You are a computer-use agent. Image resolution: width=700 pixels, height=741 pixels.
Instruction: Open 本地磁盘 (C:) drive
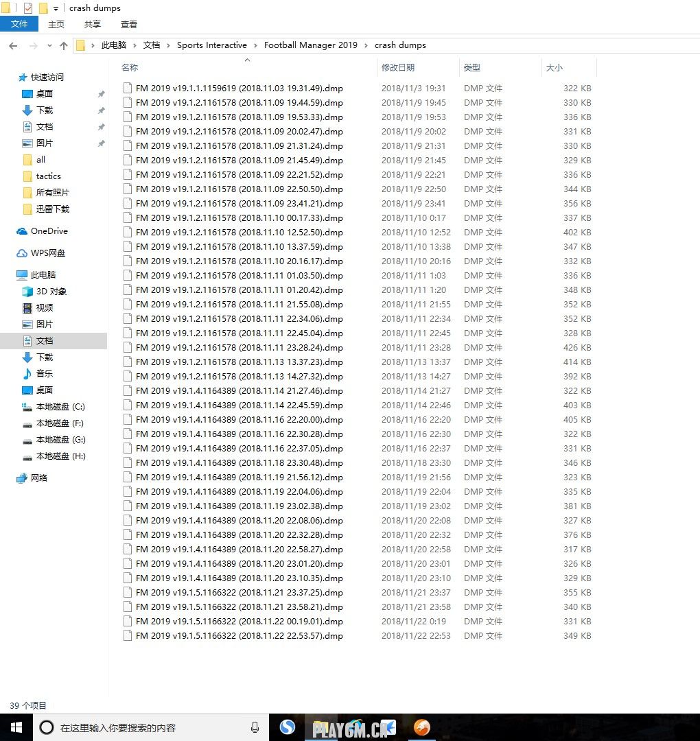pyautogui.click(x=60, y=407)
